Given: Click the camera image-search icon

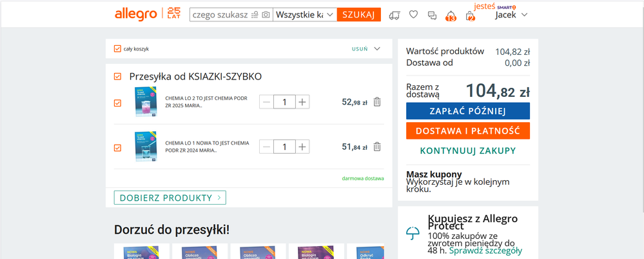Looking at the screenshot, I should [x=266, y=15].
